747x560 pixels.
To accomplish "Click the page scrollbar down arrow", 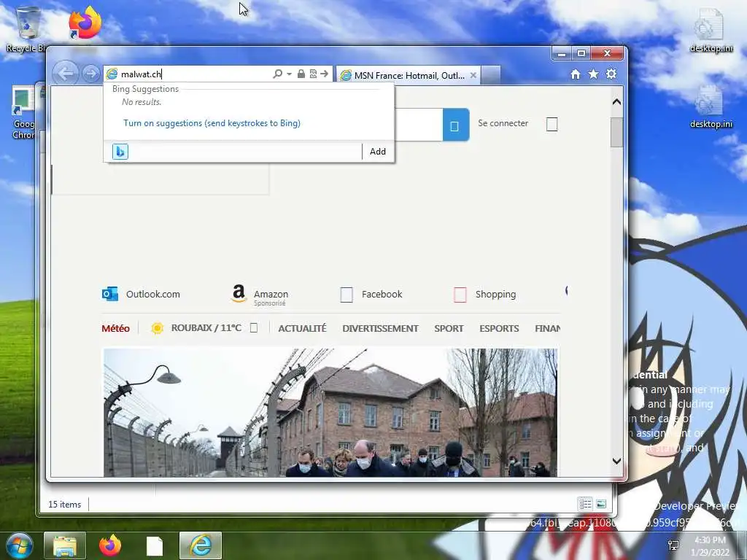I will pyautogui.click(x=616, y=461).
